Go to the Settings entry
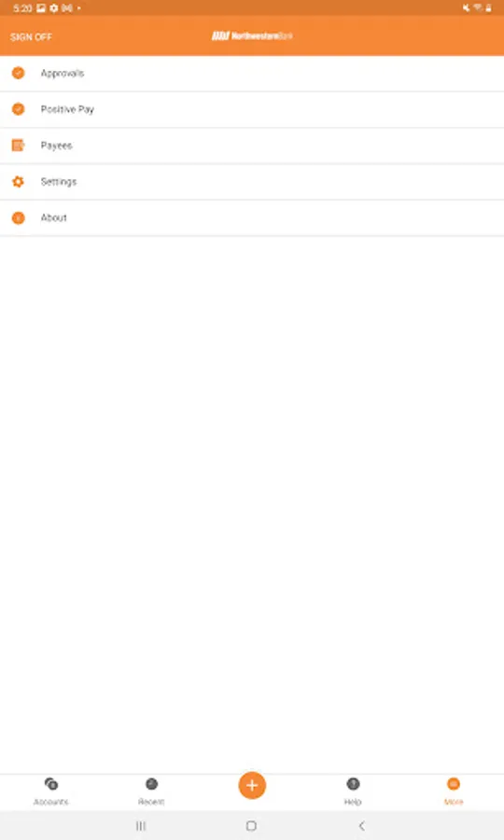 (252, 182)
